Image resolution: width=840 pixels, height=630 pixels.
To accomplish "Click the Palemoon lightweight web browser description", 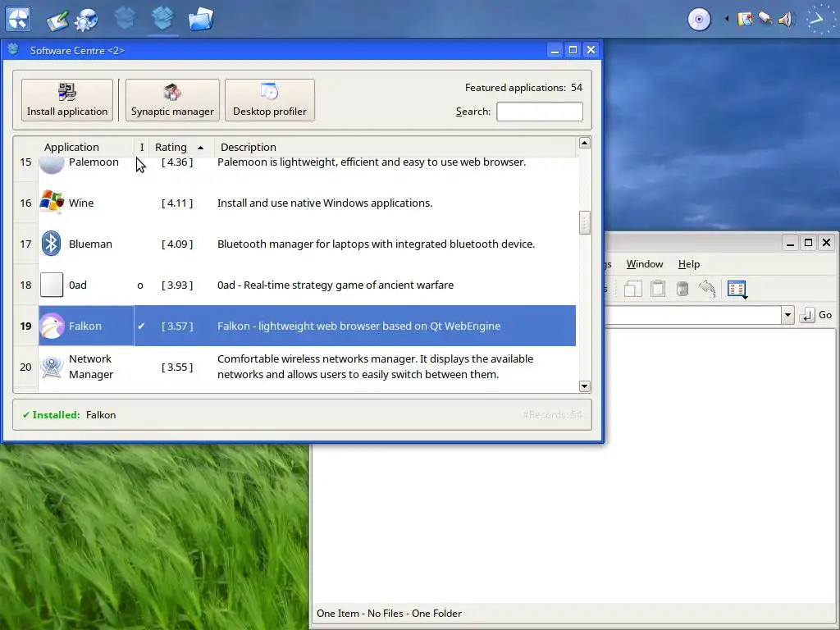I will (372, 162).
